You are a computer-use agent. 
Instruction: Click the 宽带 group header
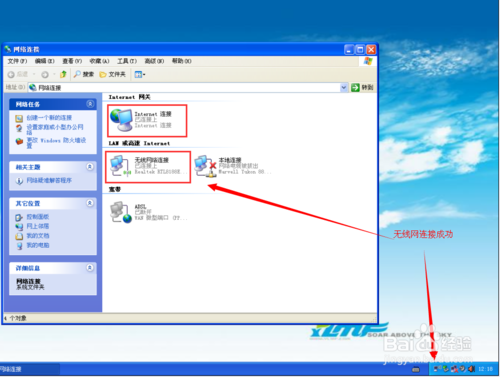point(115,189)
